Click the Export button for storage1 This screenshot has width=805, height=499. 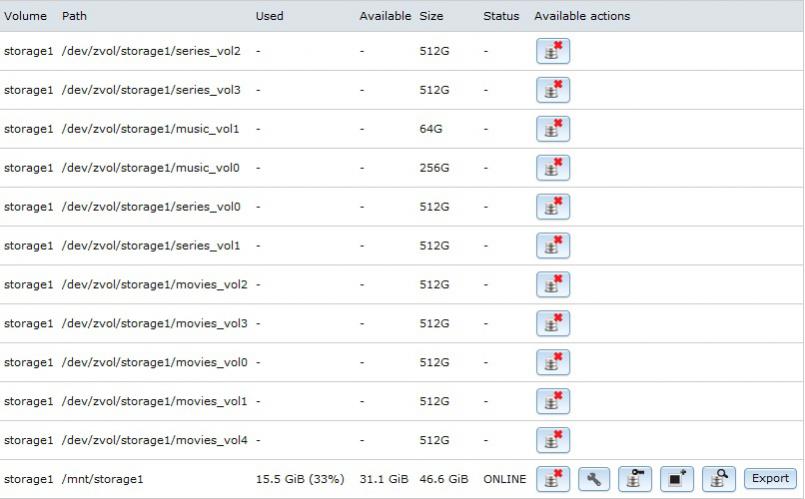pyautogui.click(x=770, y=478)
